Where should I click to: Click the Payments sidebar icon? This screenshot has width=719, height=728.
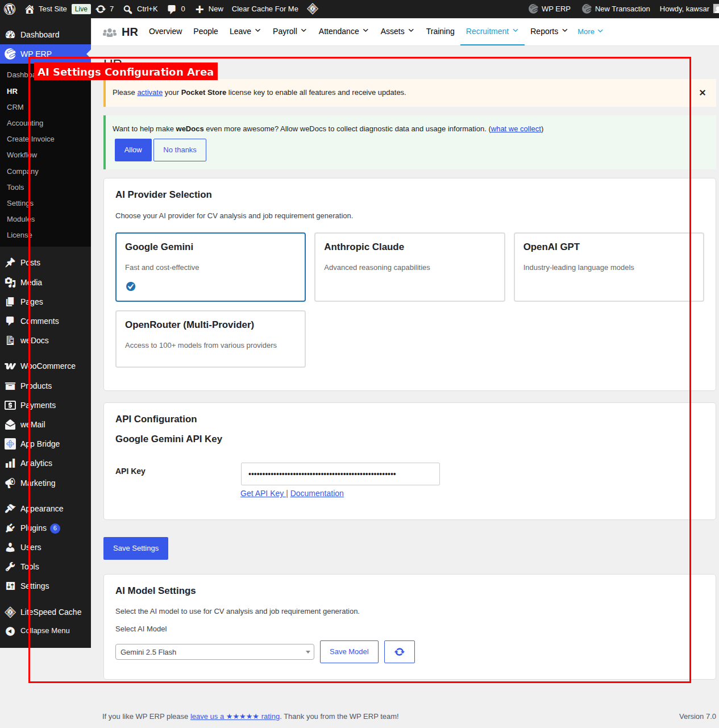10,405
